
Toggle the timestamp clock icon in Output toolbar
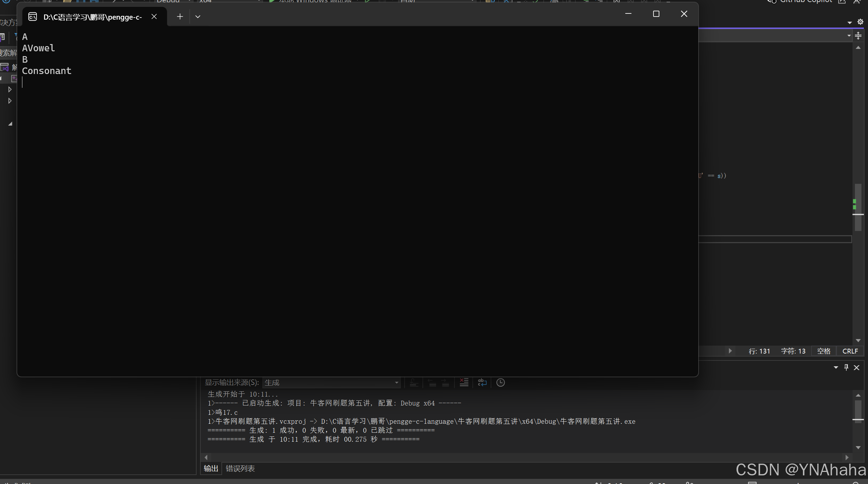pyautogui.click(x=500, y=382)
